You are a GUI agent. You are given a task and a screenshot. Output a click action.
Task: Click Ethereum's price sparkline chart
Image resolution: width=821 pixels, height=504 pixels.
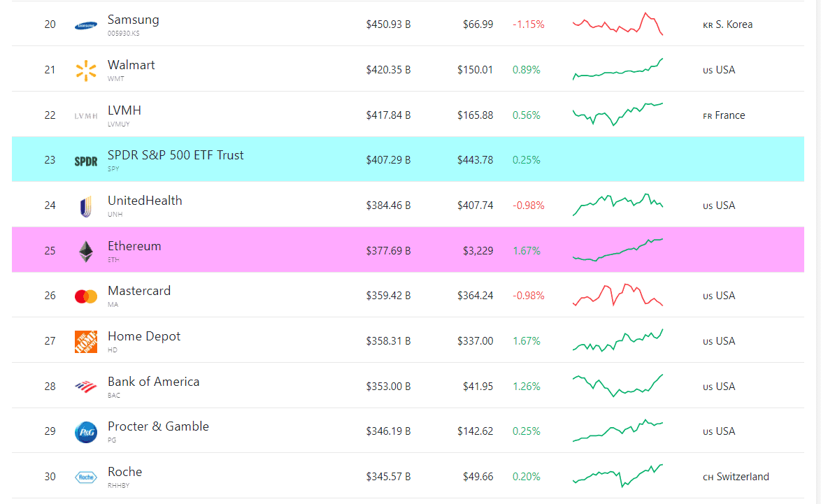[x=617, y=250]
